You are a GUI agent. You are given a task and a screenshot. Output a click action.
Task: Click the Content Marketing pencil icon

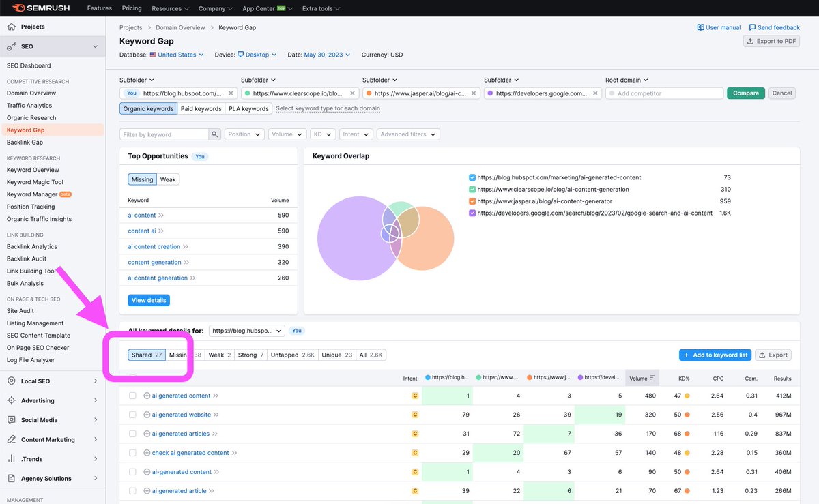11,439
